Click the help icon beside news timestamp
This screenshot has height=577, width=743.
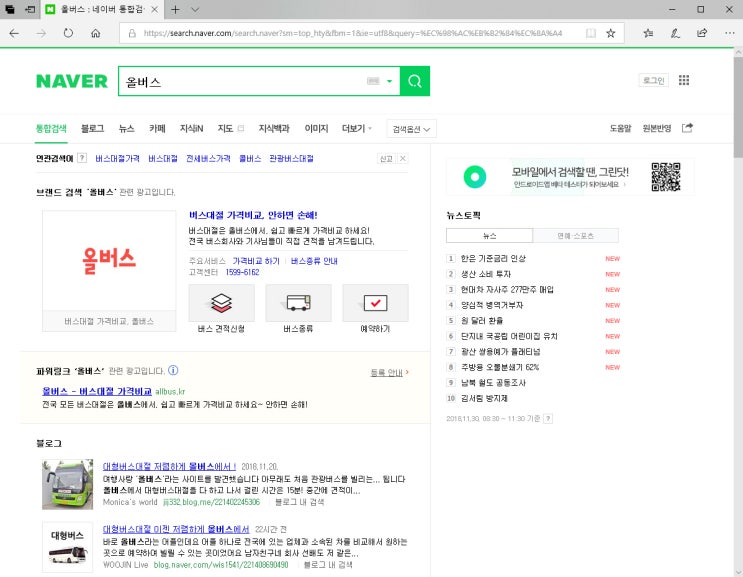coord(548,418)
